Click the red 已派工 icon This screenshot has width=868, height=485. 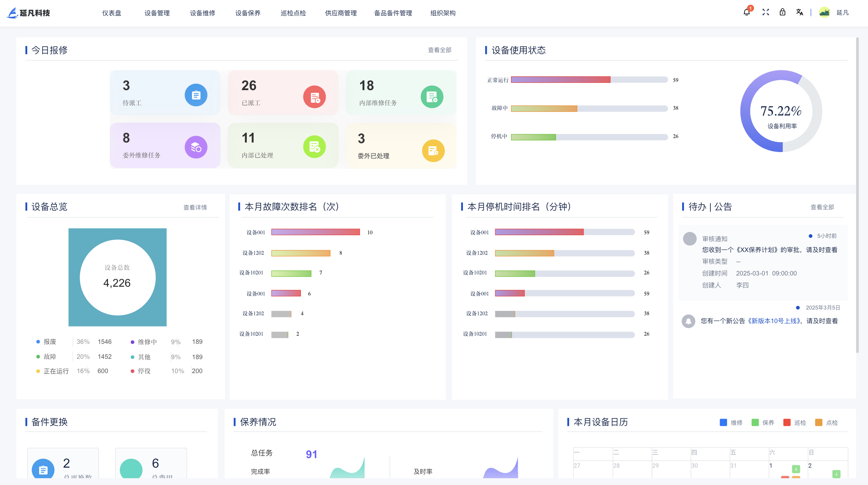pyautogui.click(x=314, y=97)
